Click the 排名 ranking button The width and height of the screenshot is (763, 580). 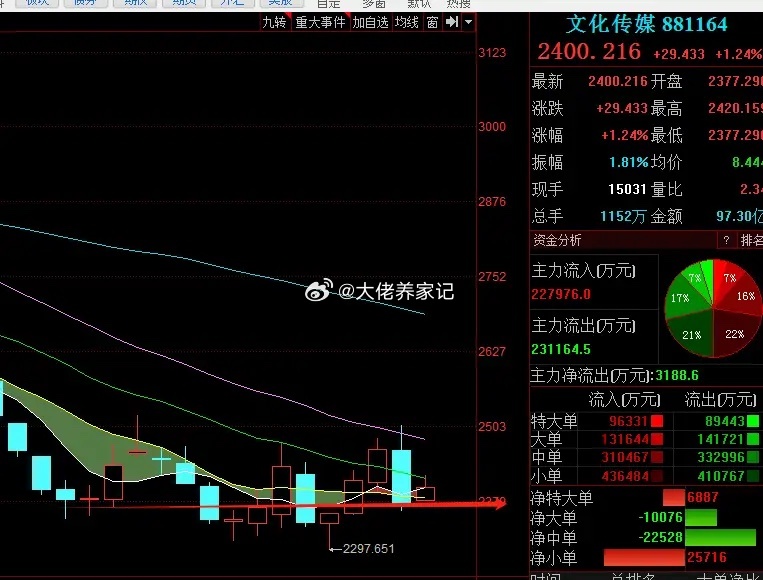(x=751, y=240)
